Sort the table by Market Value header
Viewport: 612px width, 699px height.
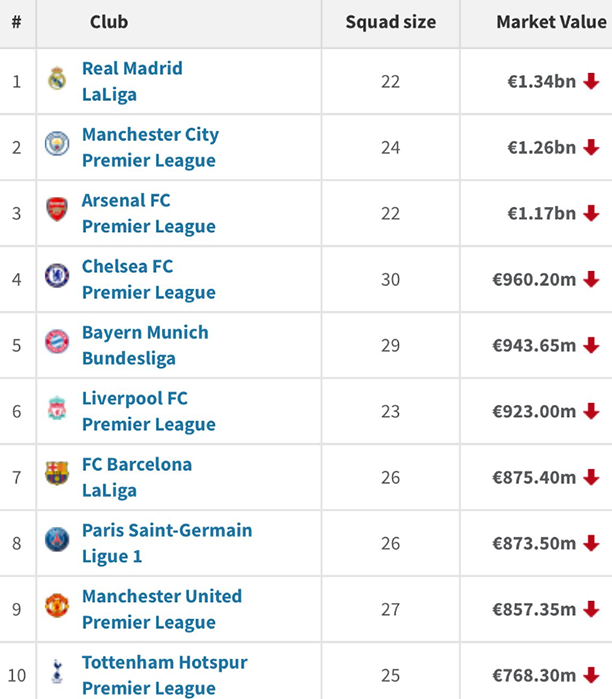[551, 22]
